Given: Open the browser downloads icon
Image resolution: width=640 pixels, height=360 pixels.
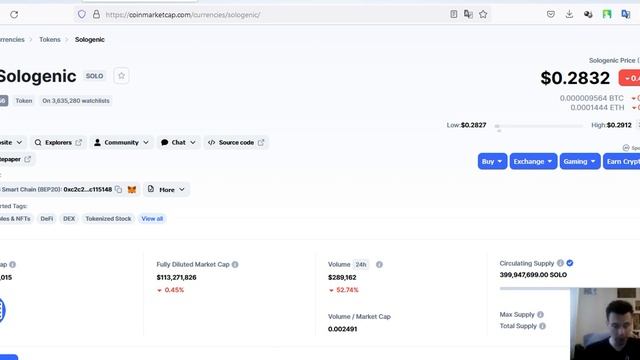Looking at the screenshot, I should (x=569, y=14).
